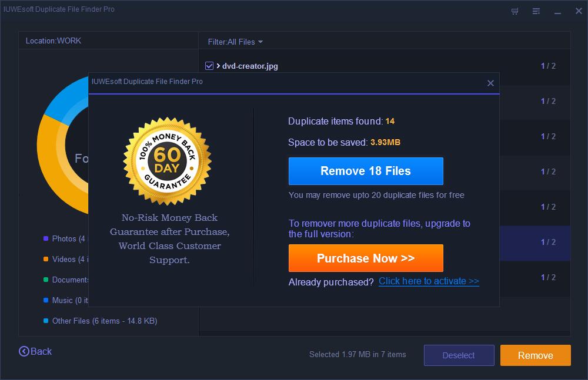This screenshot has width=588, height=380.
Task: Open the Filter: All Files dropdown
Action: (235, 42)
